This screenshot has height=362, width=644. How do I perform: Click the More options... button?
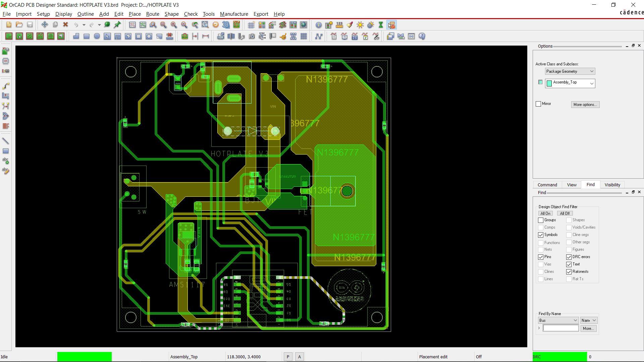click(x=585, y=105)
